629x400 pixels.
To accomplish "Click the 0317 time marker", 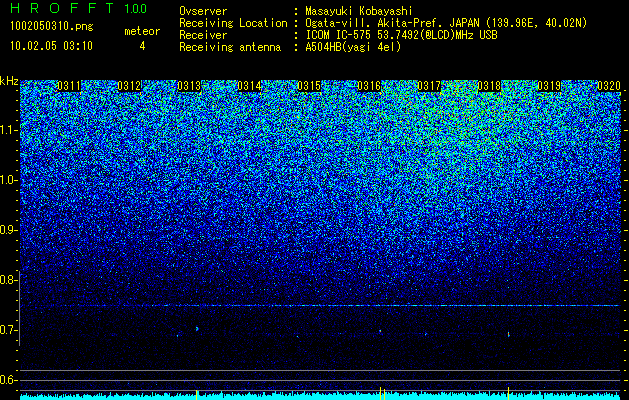I will point(429,86).
